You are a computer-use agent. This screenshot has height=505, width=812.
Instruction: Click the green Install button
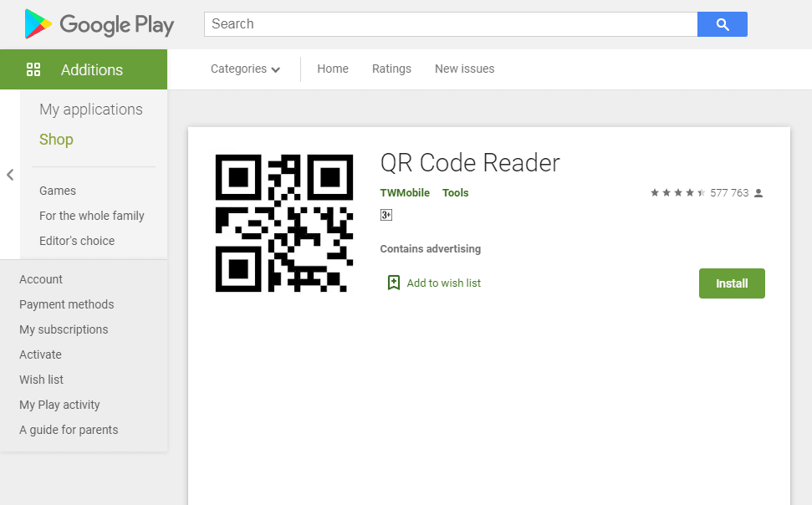(x=732, y=283)
